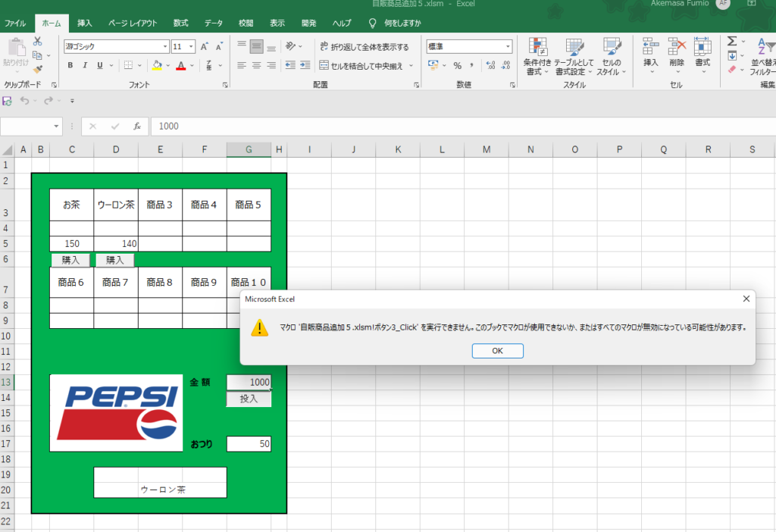The height and width of the screenshot is (532, 776).
Task: Switch to the 挿入 (Insert) ribbon tab
Action: 85,23
